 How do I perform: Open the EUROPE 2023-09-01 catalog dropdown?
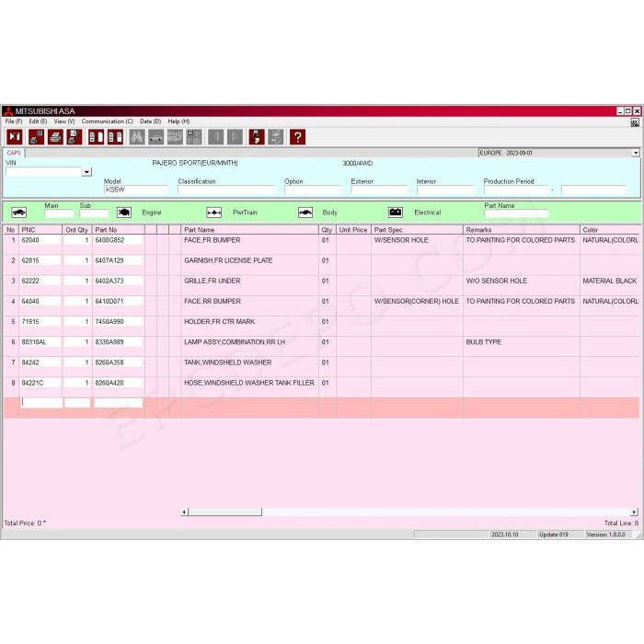pos(636,153)
